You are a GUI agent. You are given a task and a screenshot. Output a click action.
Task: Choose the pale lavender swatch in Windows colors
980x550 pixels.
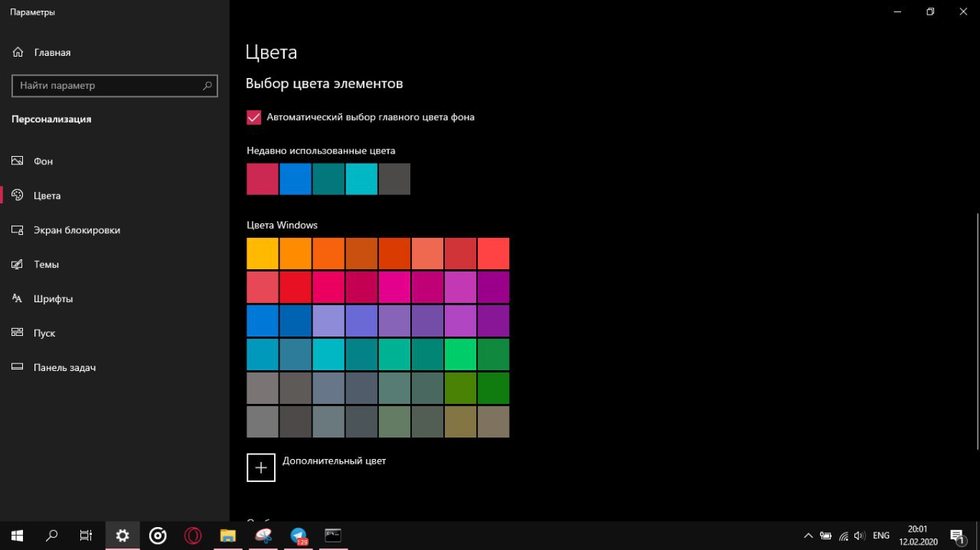328,321
